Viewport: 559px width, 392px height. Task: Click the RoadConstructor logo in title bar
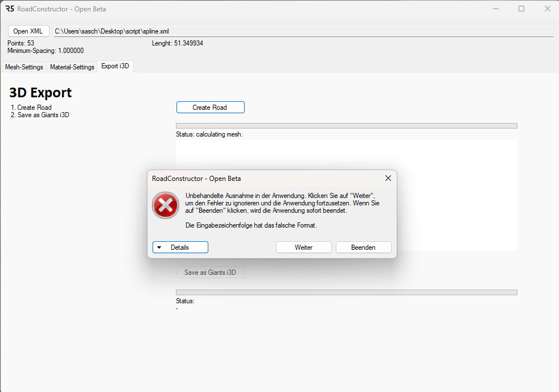click(10, 9)
